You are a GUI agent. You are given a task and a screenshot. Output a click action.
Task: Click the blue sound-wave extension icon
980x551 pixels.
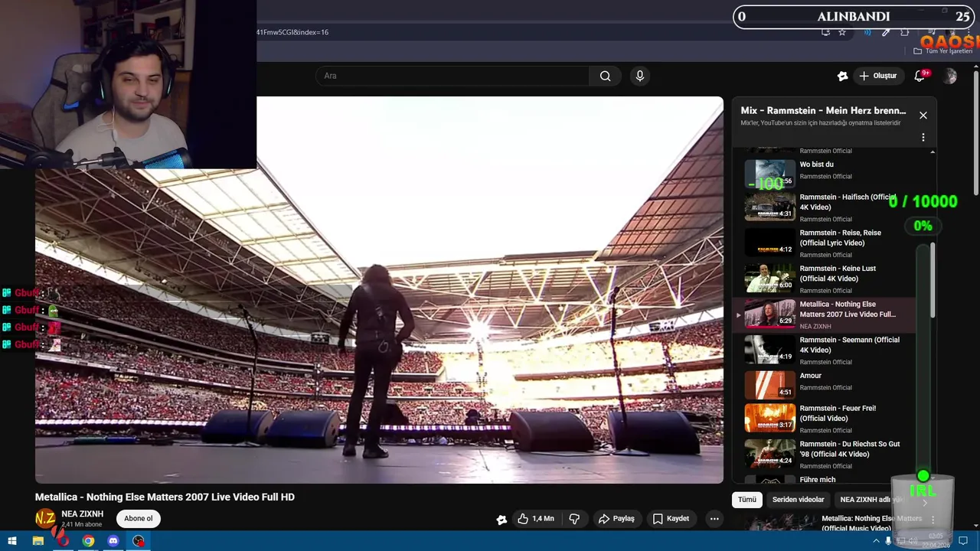click(867, 32)
